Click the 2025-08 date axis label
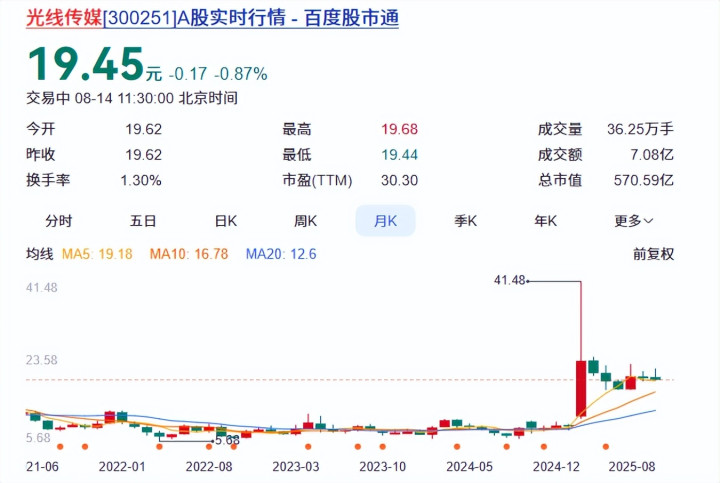 (632, 467)
